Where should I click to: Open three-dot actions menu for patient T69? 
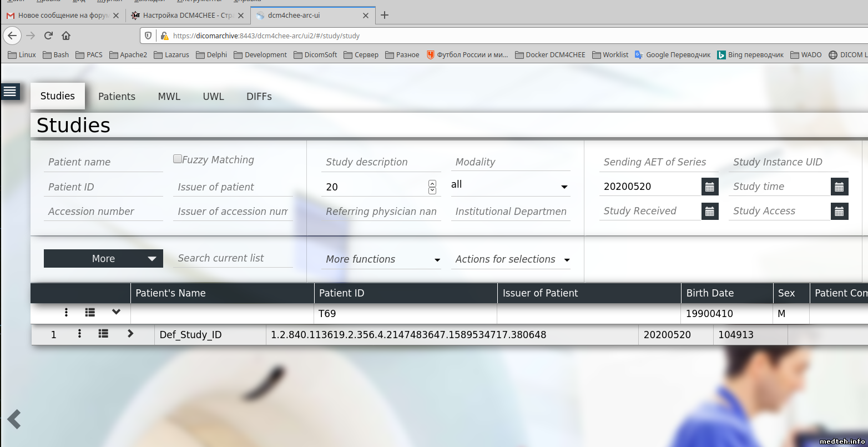pos(66,313)
